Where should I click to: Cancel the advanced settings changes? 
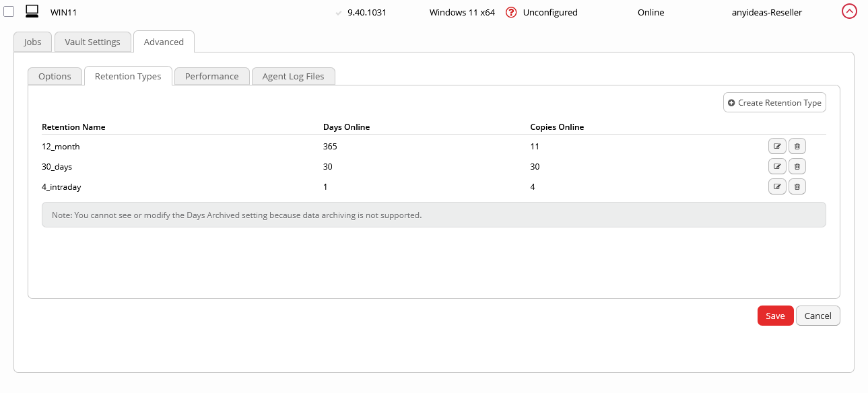(817, 316)
